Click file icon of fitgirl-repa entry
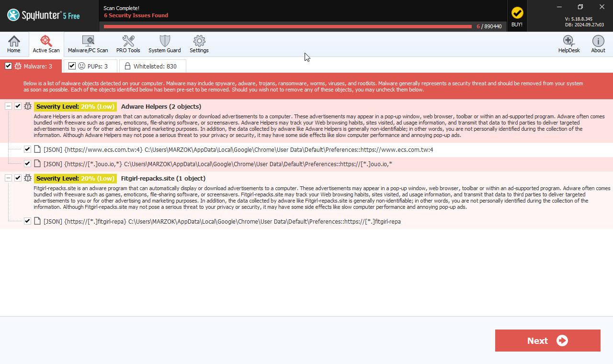The image size is (613, 364). 37,221
